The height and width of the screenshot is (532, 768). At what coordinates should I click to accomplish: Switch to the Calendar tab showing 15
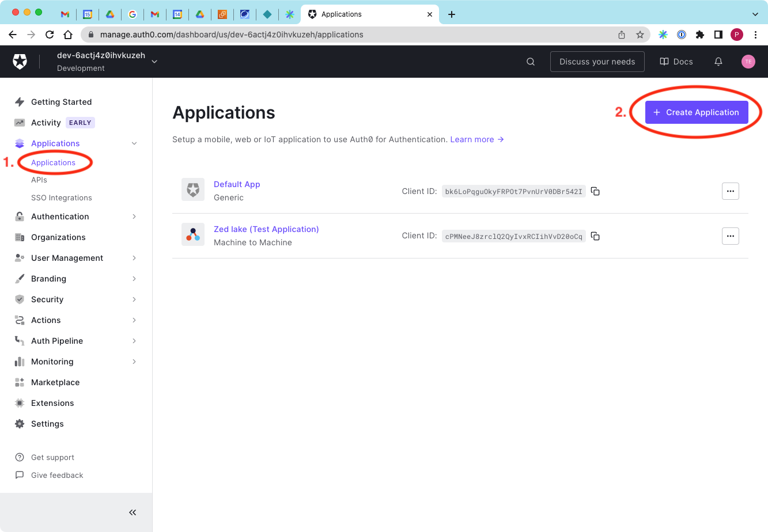(x=88, y=14)
